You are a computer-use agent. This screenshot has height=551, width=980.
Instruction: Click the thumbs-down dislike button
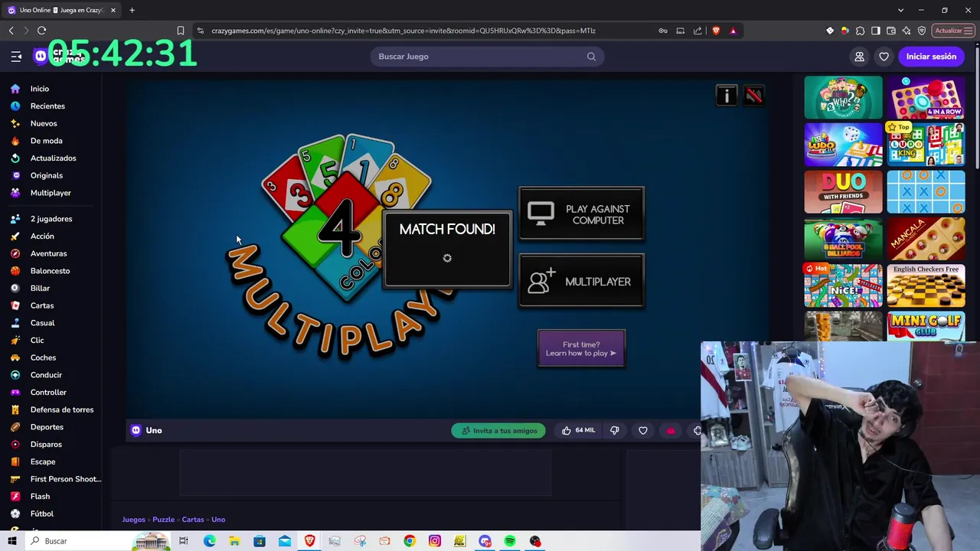click(x=614, y=431)
